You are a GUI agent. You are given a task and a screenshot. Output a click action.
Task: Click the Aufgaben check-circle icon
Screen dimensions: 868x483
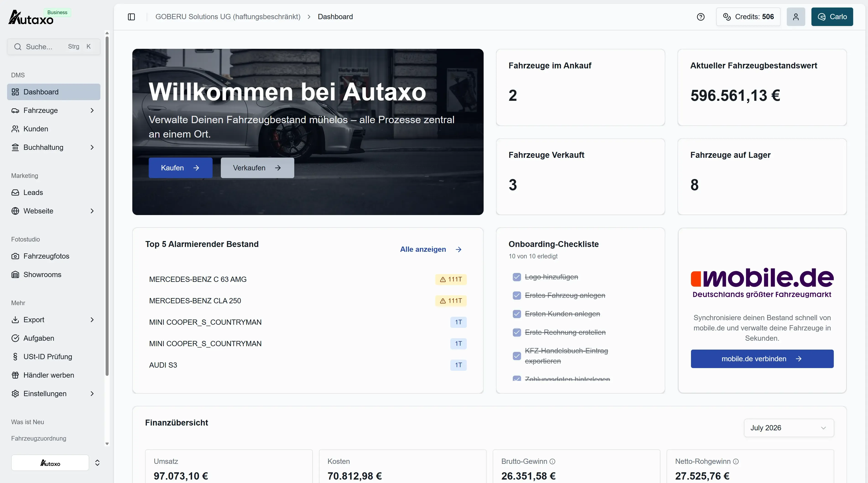pos(15,338)
